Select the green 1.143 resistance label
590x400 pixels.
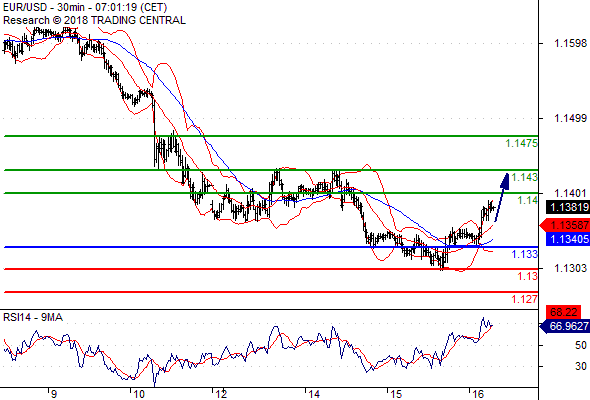point(525,177)
